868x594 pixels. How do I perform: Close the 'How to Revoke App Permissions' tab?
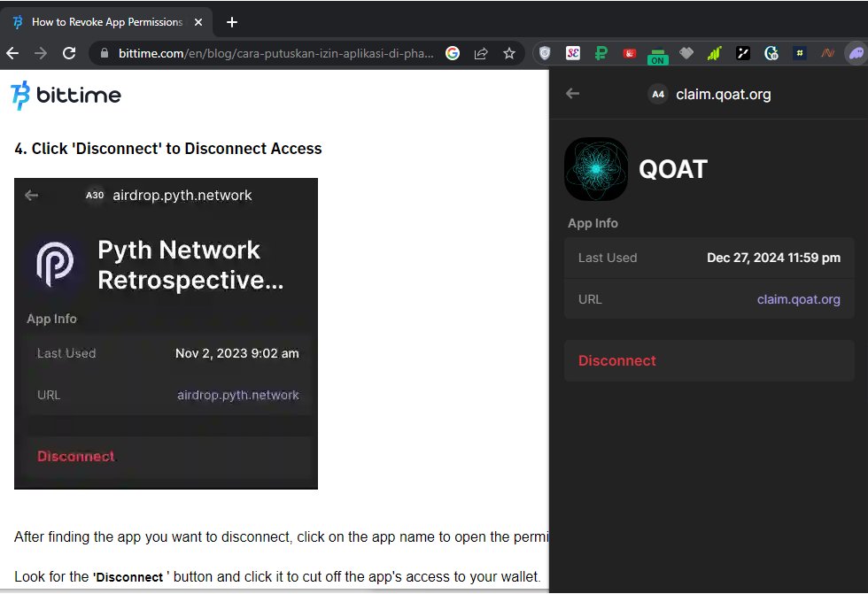click(x=198, y=22)
